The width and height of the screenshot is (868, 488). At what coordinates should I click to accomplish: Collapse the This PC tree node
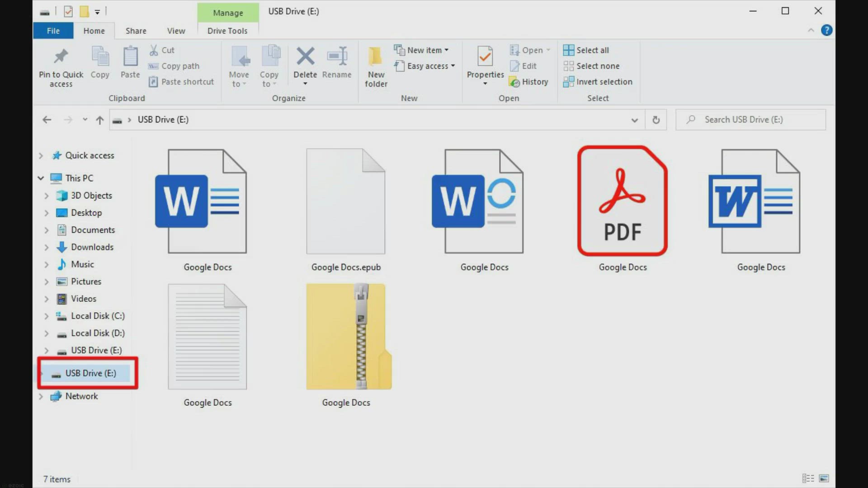point(41,178)
